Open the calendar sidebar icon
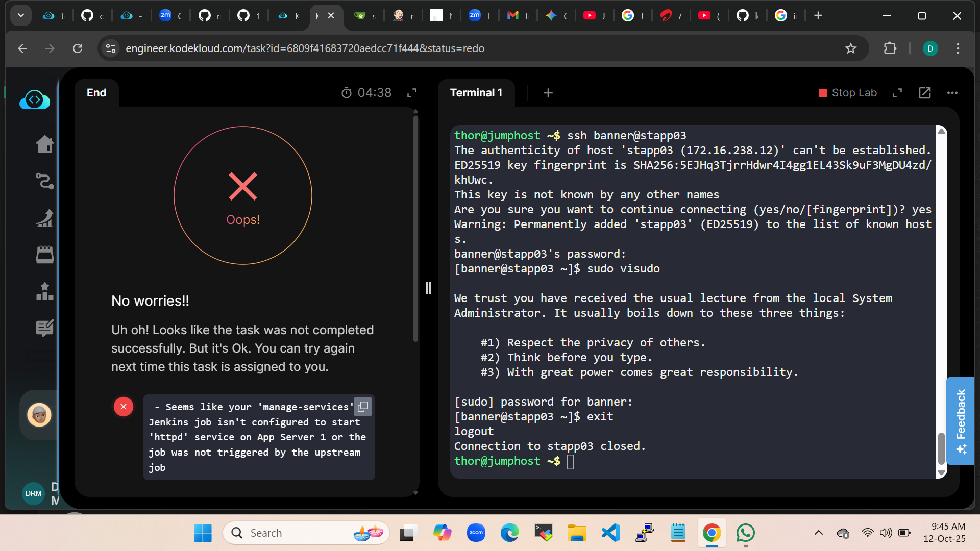Viewport: 980px width, 551px height. tap(45, 255)
